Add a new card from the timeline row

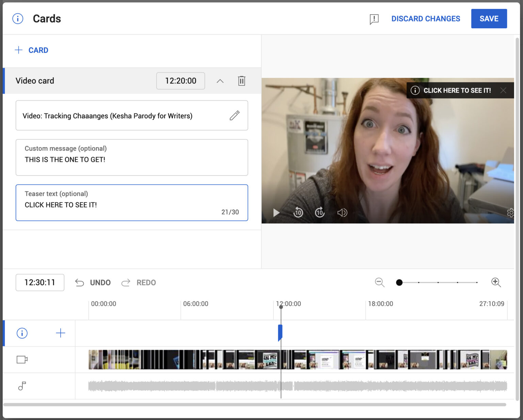pyautogui.click(x=60, y=333)
